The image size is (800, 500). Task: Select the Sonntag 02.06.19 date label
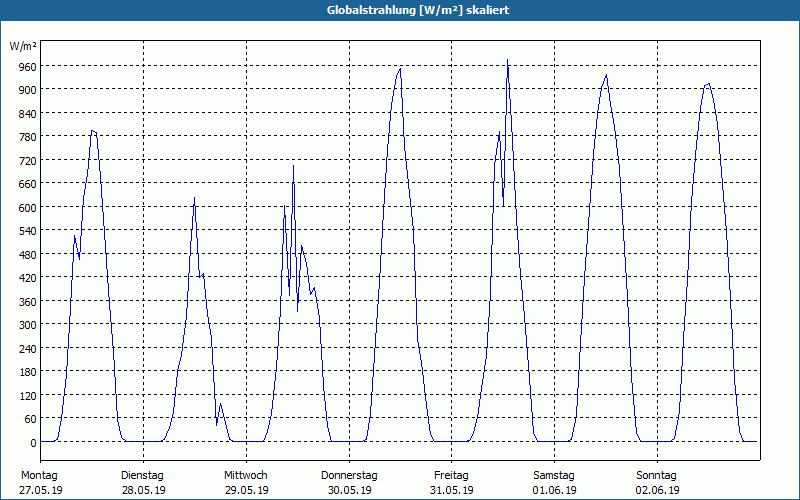[x=657, y=483]
